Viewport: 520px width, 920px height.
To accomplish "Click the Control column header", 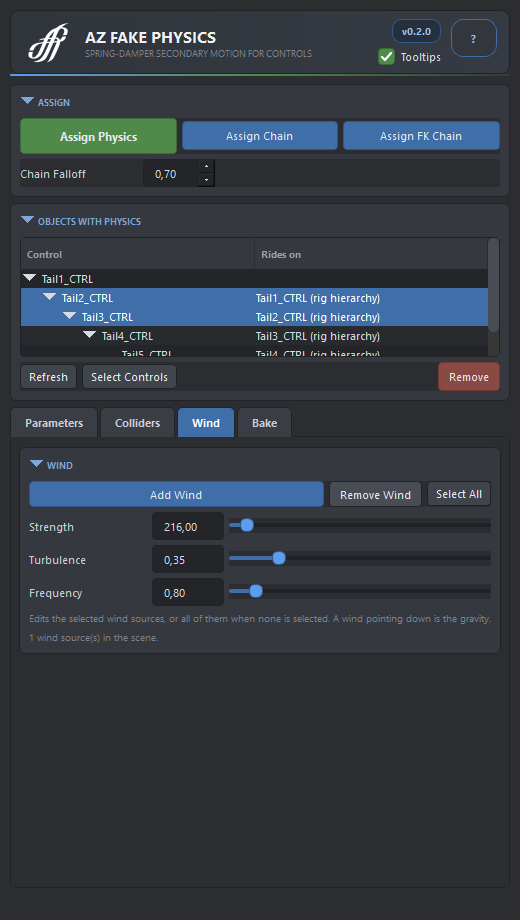I will pyautogui.click(x=137, y=255).
